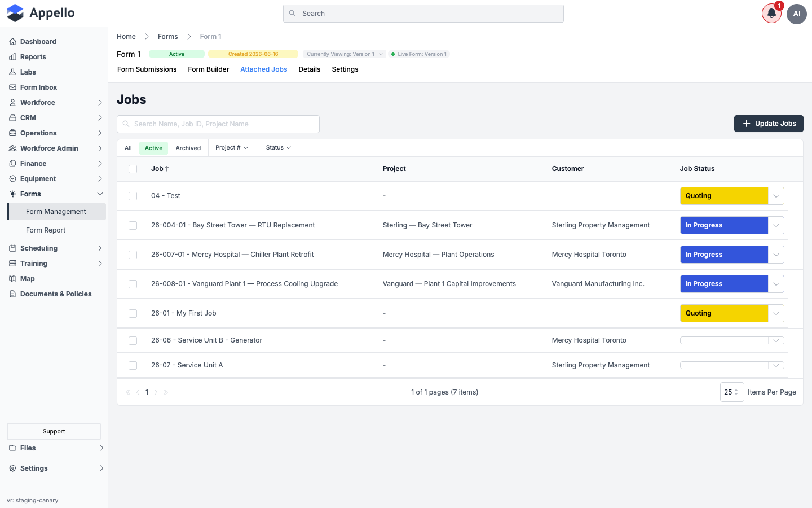Click the Update Jobs button
The image size is (812, 508).
[769, 124]
